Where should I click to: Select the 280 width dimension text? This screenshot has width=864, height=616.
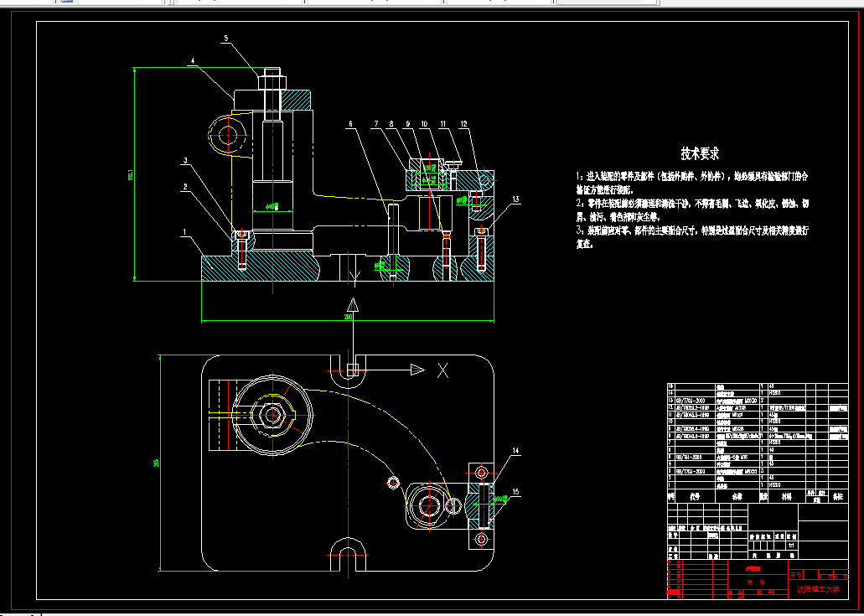point(349,317)
